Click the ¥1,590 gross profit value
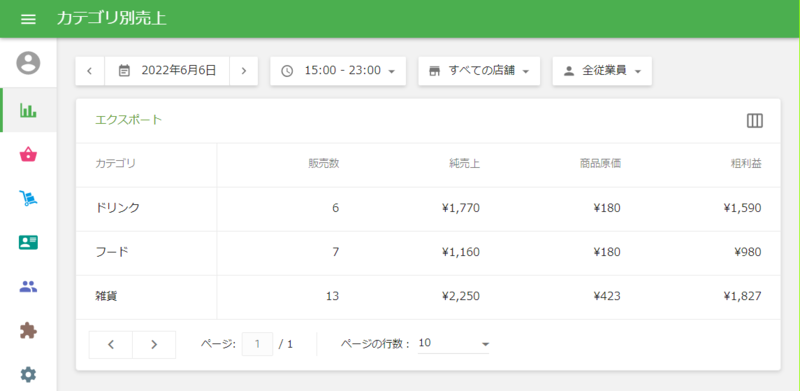The height and width of the screenshot is (391, 800). 742,208
